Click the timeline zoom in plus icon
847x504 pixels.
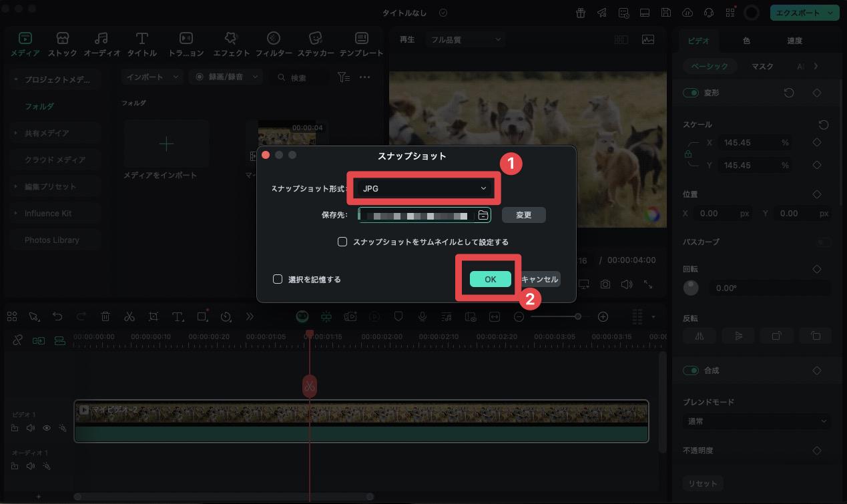(x=603, y=316)
